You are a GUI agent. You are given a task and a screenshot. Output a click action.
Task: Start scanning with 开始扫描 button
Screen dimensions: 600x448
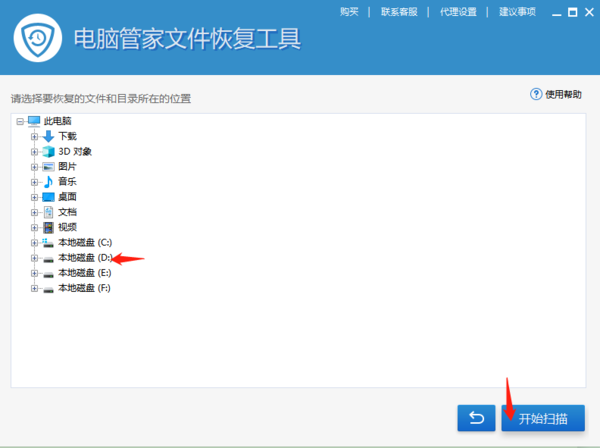(543, 418)
